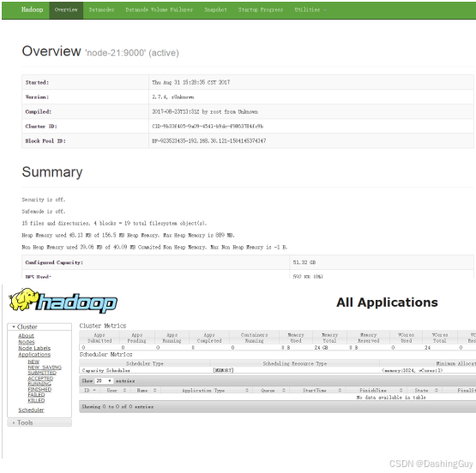Image resolution: width=476 pixels, height=473 pixels.
Task: Click 'Security is off.' text
Action: point(44,200)
